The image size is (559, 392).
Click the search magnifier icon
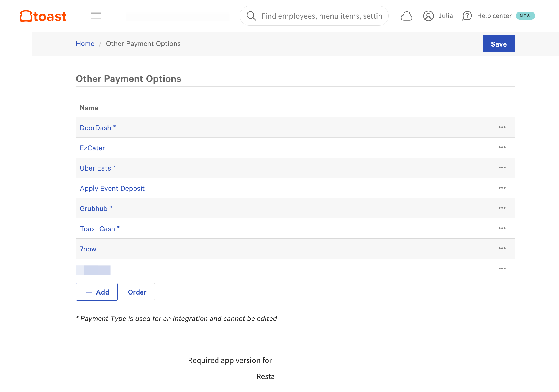pyautogui.click(x=251, y=16)
